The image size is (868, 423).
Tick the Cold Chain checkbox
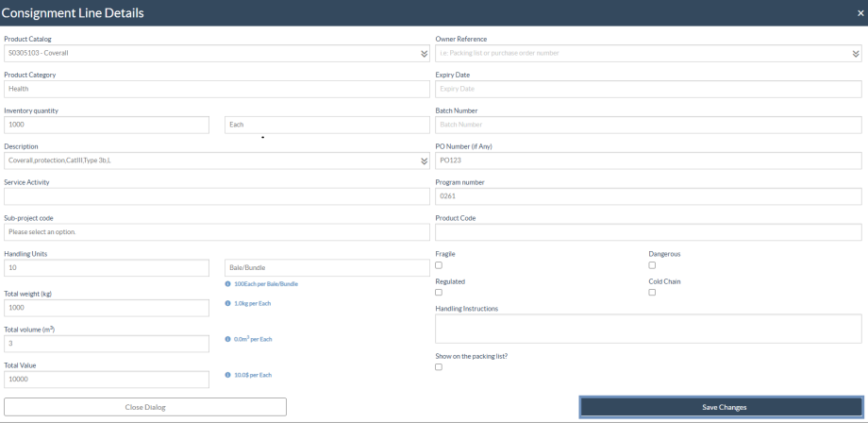[x=652, y=293]
